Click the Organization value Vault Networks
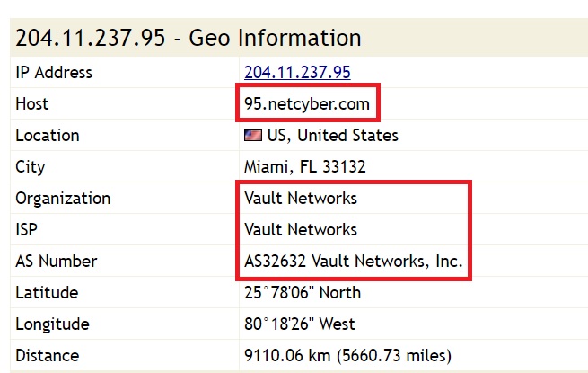 (x=301, y=199)
